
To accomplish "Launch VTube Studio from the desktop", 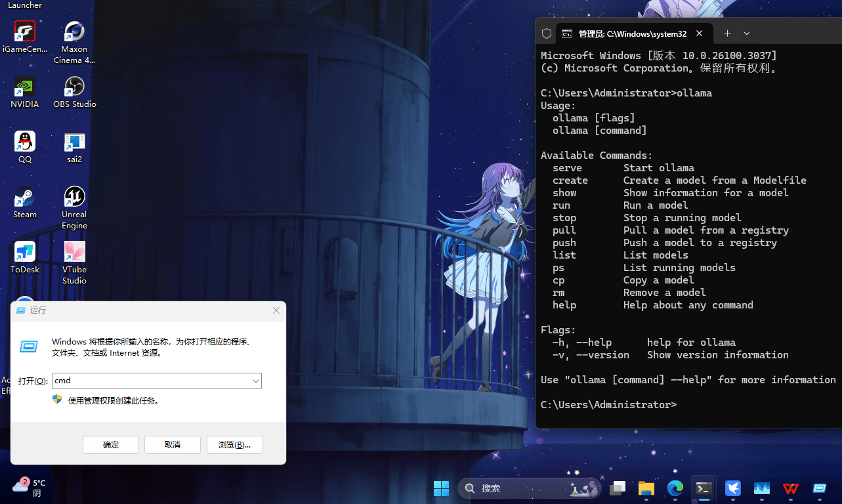I will [x=74, y=253].
